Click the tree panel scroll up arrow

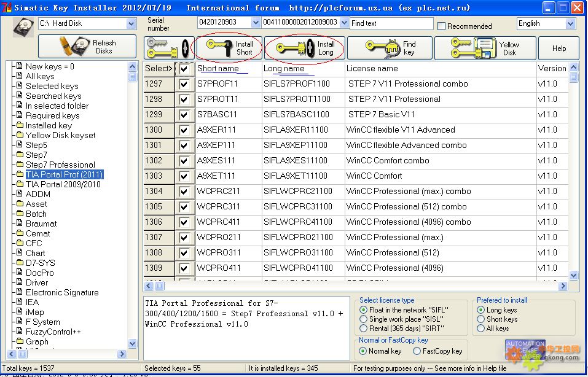tap(132, 67)
